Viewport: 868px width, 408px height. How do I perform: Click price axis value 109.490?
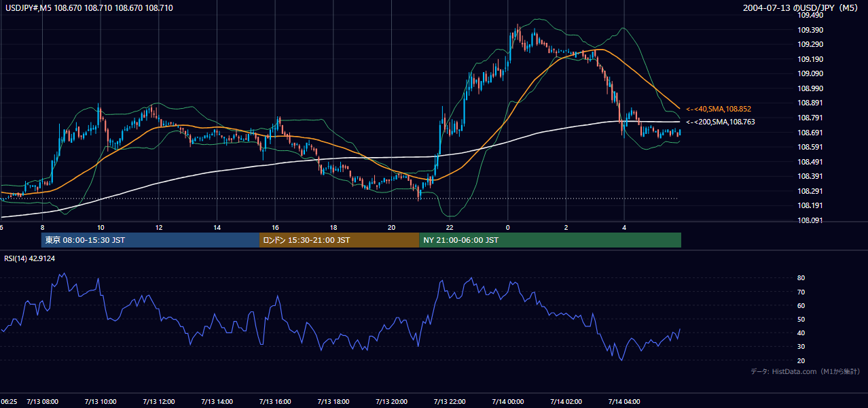point(810,15)
